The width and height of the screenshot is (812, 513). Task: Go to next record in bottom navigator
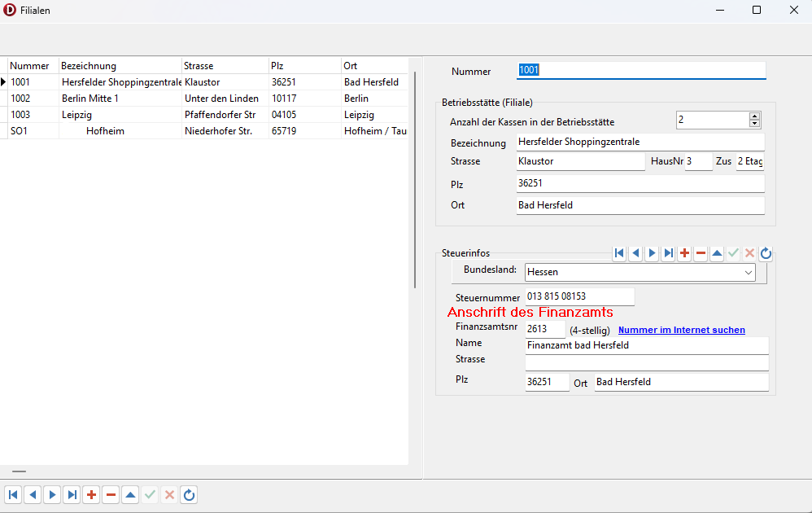point(52,495)
